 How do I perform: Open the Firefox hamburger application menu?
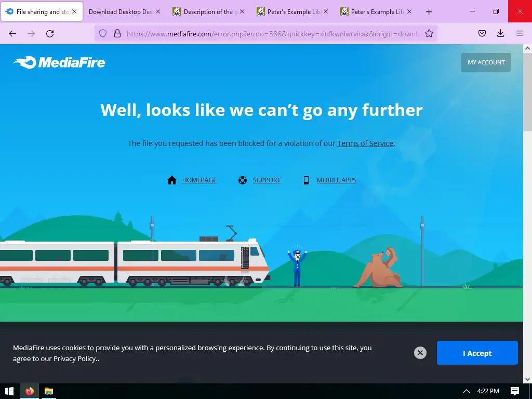click(x=520, y=33)
